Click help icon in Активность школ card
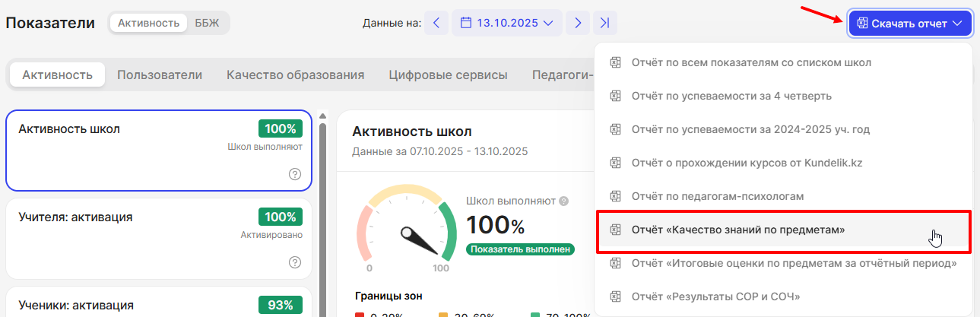Viewport: 980px width, 317px height. pos(295,174)
